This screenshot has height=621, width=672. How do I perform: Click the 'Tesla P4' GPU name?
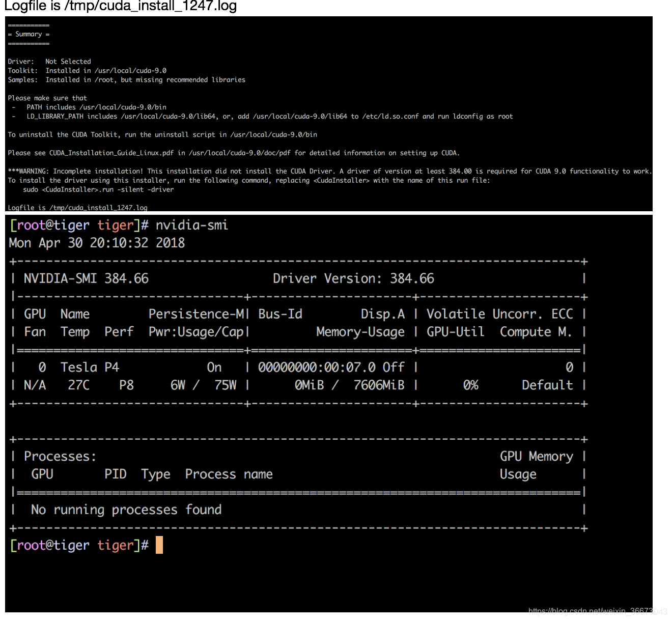(x=90, y=368)
